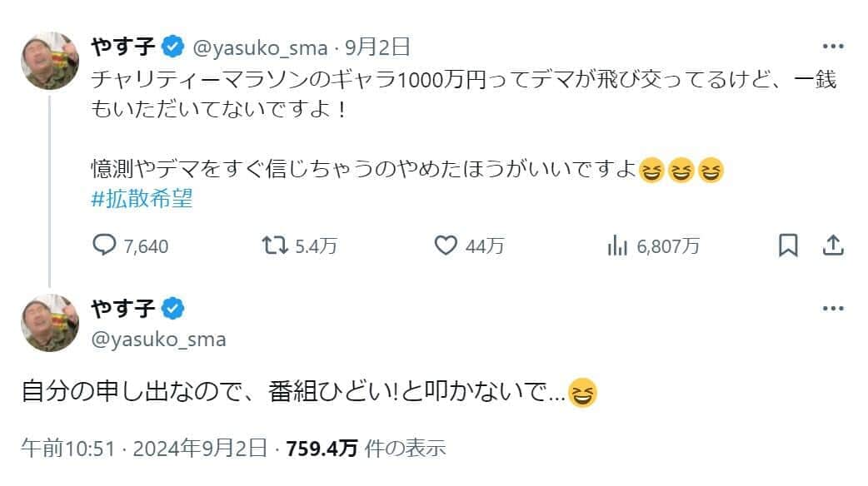The image size is (868, 486).
Task: Click the 7,640 reply count
Action: [x=136, y=245]
